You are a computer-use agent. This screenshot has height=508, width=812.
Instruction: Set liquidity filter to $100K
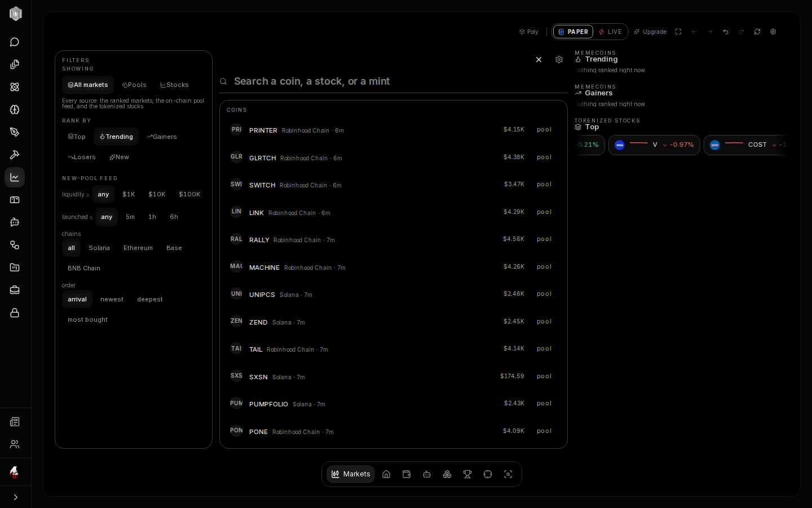(189, 194)
